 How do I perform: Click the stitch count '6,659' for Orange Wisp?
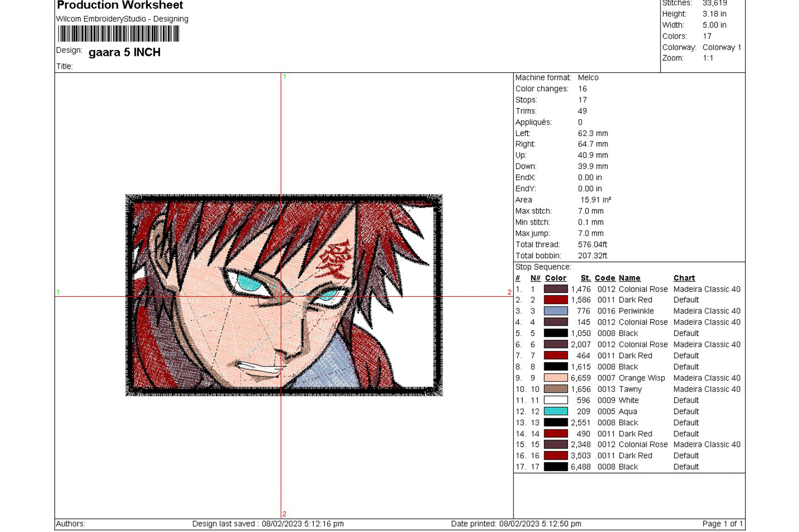581,378
